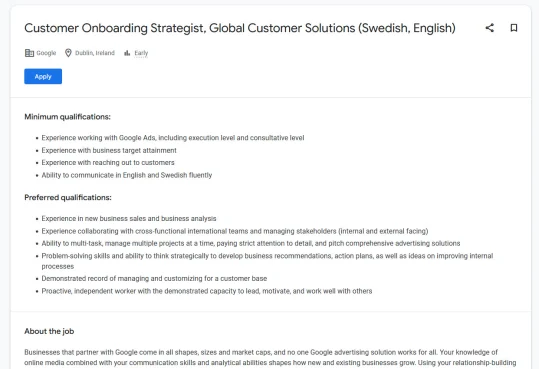Click the location pin icon by Dublin
The width and height of the screenshot is (539, 369).
tap(68, 53)
